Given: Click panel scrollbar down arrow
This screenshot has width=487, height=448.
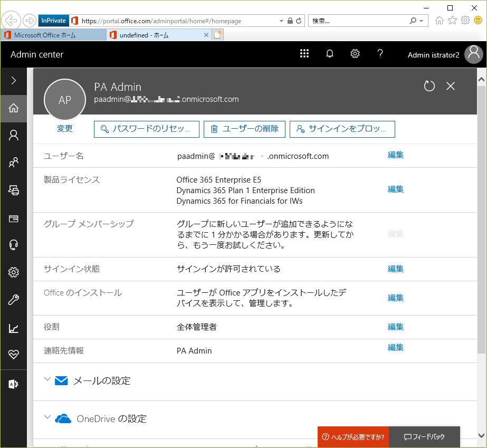Looking at the screenshot, I should pyautogui.click(x=481, y=435).
